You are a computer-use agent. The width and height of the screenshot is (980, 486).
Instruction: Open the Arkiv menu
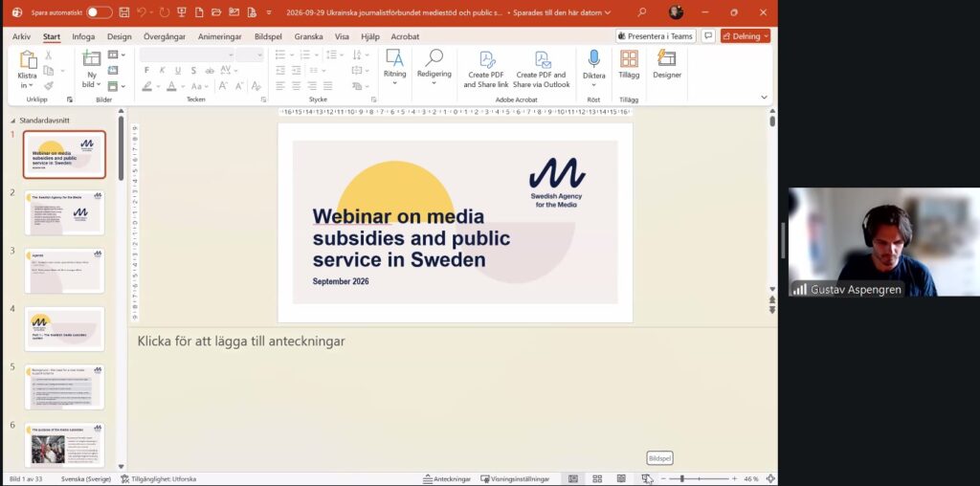[21, 37]
